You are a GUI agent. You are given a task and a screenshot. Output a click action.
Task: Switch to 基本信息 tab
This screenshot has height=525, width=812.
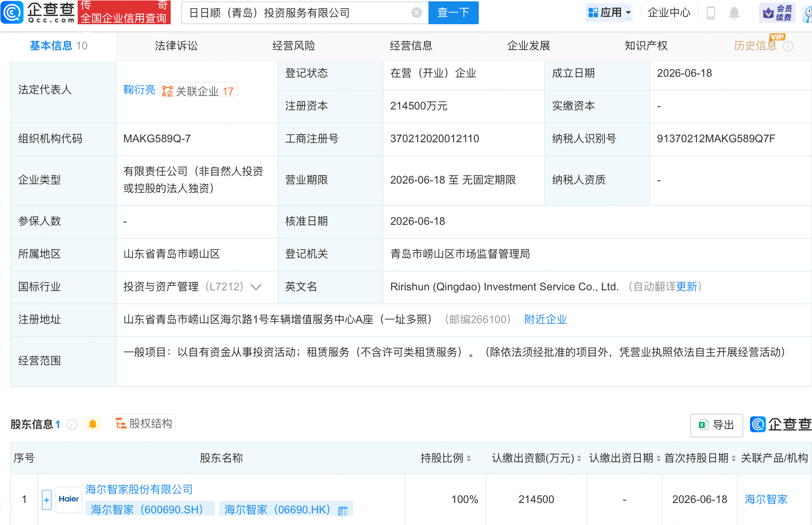pyautogui.click(x=58, y=46)
